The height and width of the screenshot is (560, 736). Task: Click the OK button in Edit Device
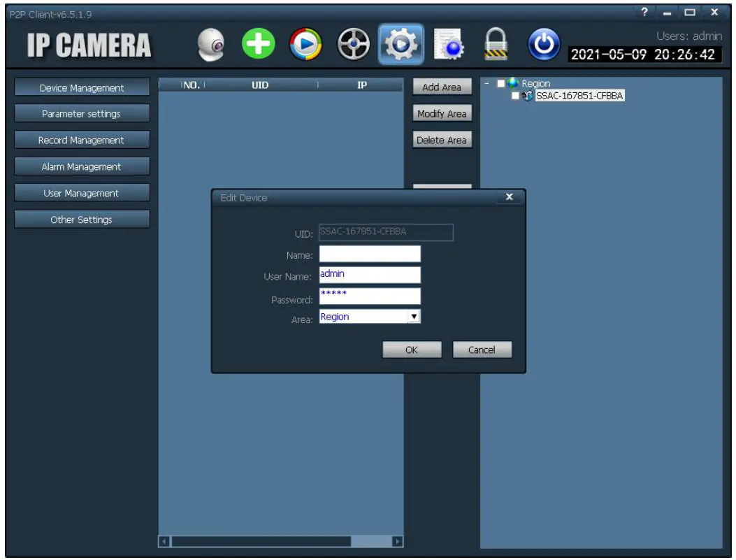click(412, 349)
